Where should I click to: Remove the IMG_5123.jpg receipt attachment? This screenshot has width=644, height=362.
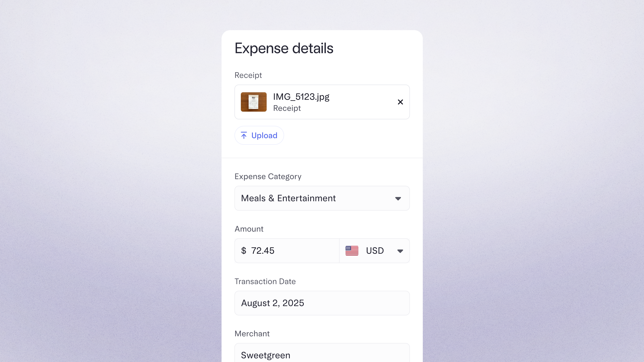click(x=400, y=102)
